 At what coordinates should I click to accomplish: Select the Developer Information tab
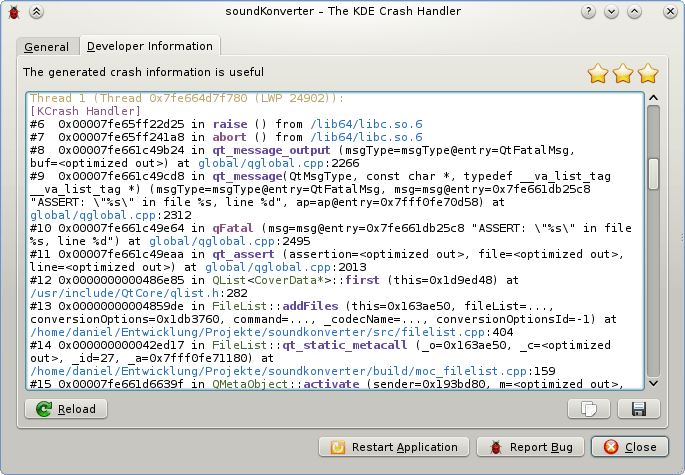[150, 46]
